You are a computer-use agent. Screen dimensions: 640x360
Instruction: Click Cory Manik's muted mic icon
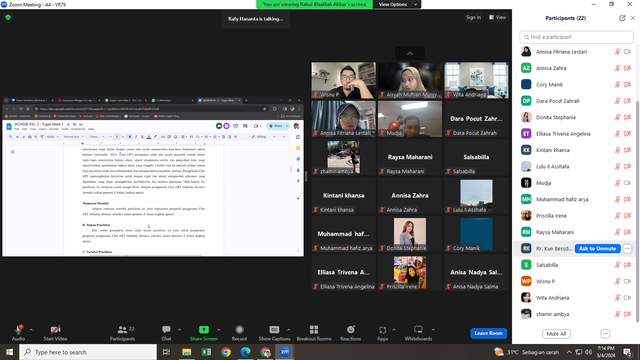click(618, 84)
